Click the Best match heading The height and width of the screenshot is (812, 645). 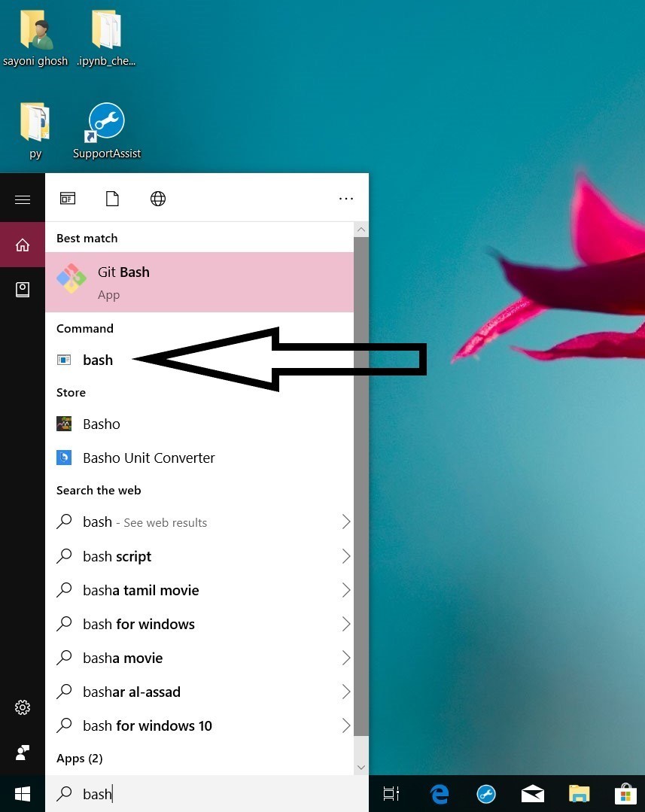tap(87, 239)
